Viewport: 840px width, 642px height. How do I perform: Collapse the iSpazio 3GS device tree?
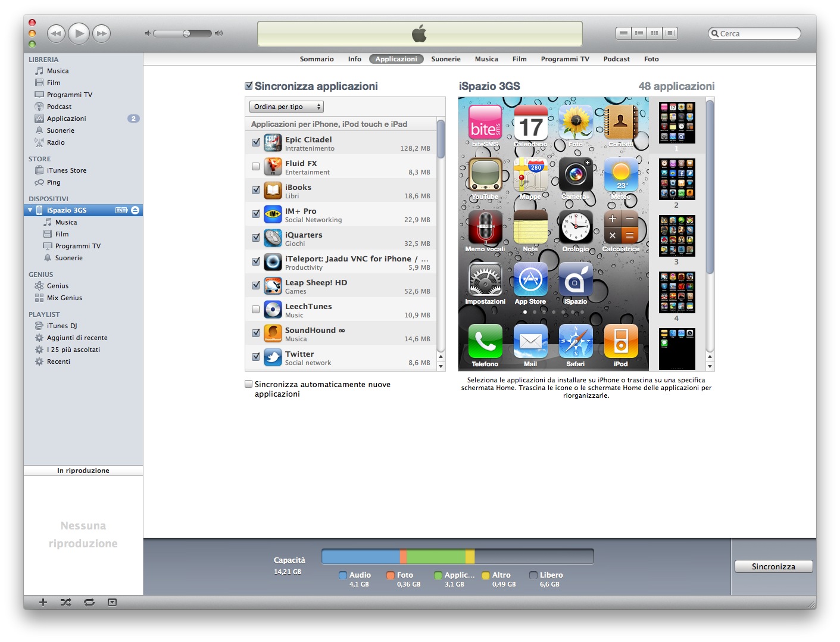click(30, 210)
